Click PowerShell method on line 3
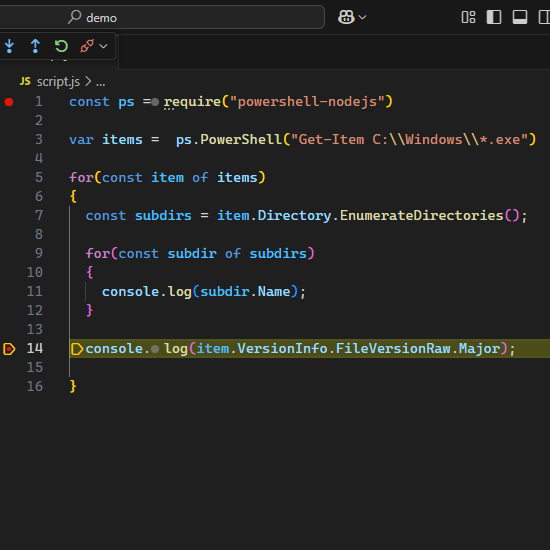The width and height of the screenshot is (550, 550). (241, 140)
